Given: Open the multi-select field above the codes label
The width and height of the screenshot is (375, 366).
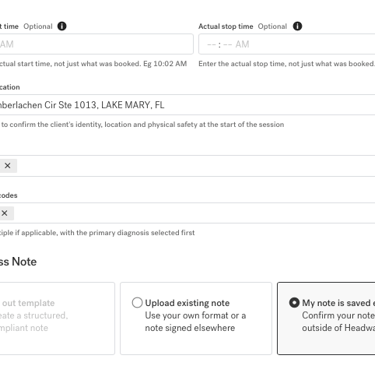Looking at the screenshot, I should pos(187,166).
